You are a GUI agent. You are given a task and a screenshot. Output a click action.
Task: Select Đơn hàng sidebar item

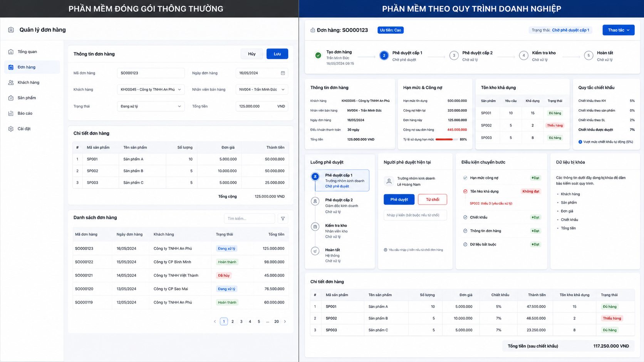[32, 67]
